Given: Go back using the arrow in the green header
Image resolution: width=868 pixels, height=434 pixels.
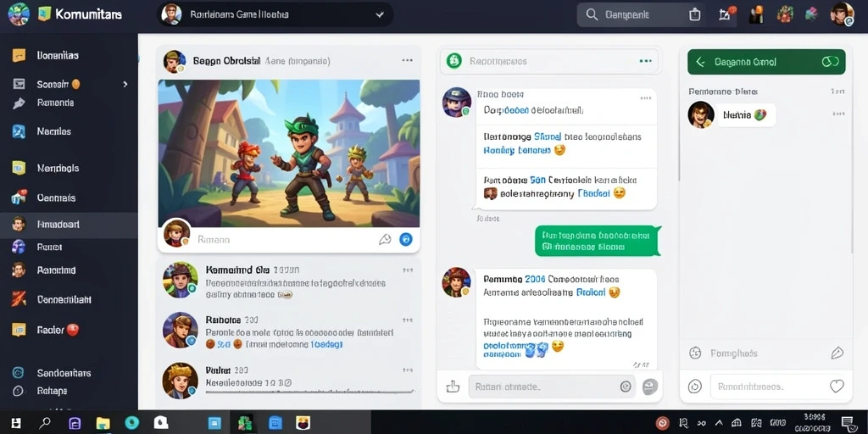Looking at the screenshot, I should pos(700,62).
